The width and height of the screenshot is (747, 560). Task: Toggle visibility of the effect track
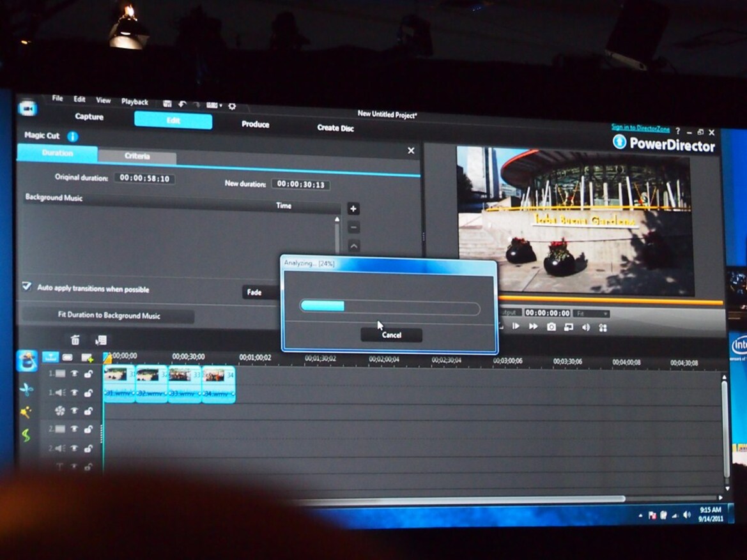(74, 411)
